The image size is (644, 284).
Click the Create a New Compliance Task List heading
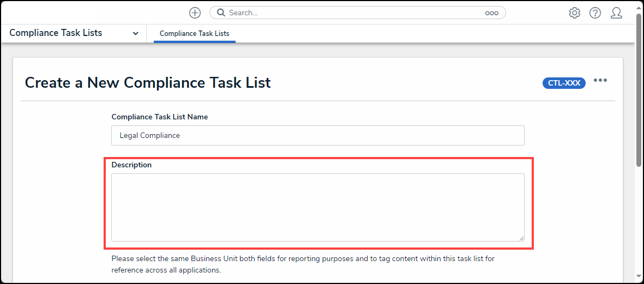(148, 83)
